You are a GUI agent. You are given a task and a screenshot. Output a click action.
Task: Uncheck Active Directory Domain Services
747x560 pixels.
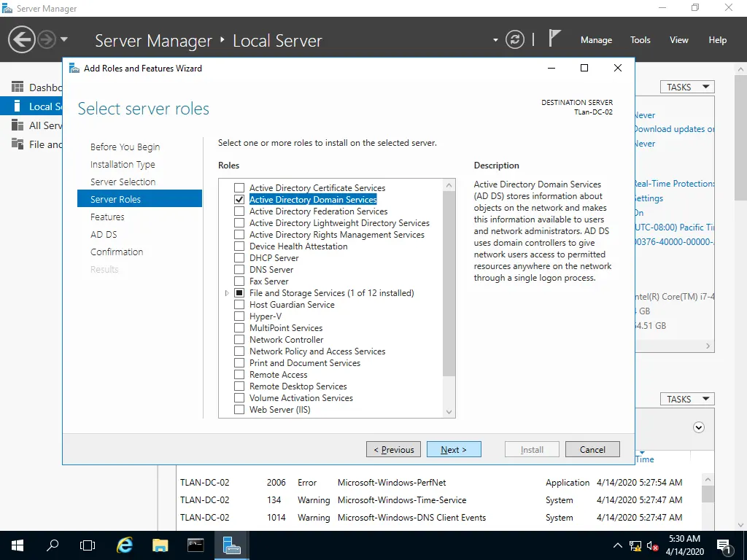(x=239, y=200)
